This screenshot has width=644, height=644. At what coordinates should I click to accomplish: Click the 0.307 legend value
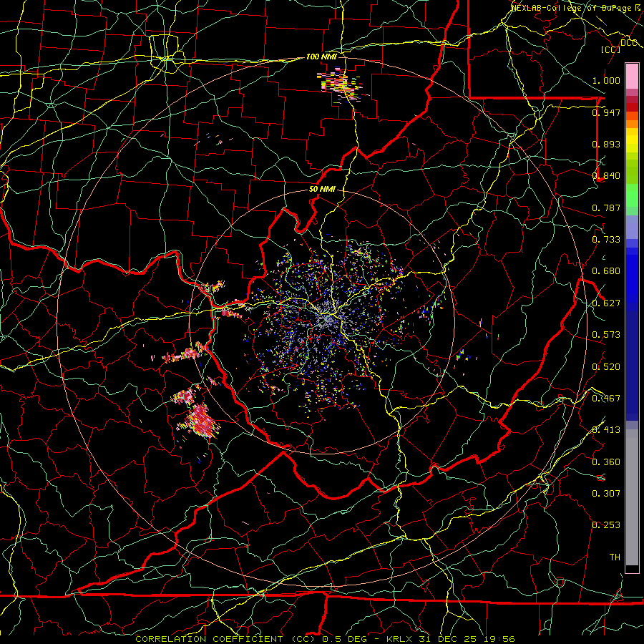606,494
